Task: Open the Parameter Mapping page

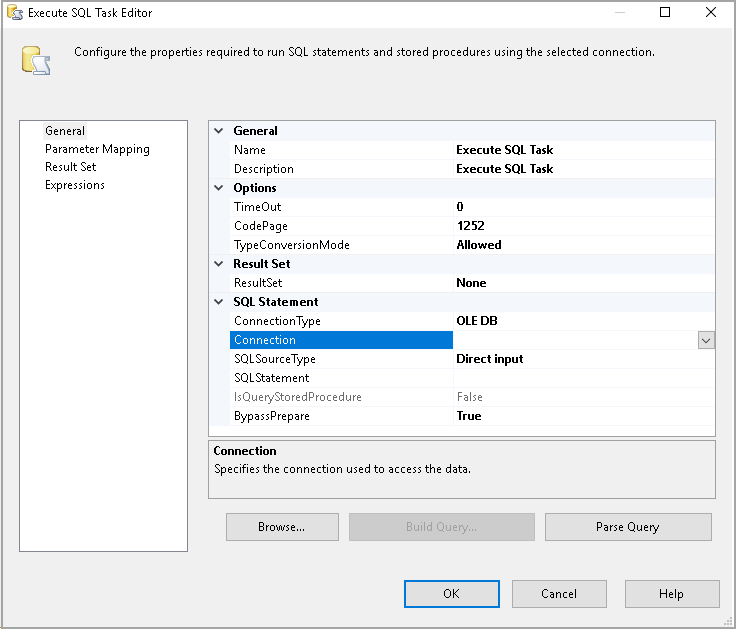Action: 97,149
